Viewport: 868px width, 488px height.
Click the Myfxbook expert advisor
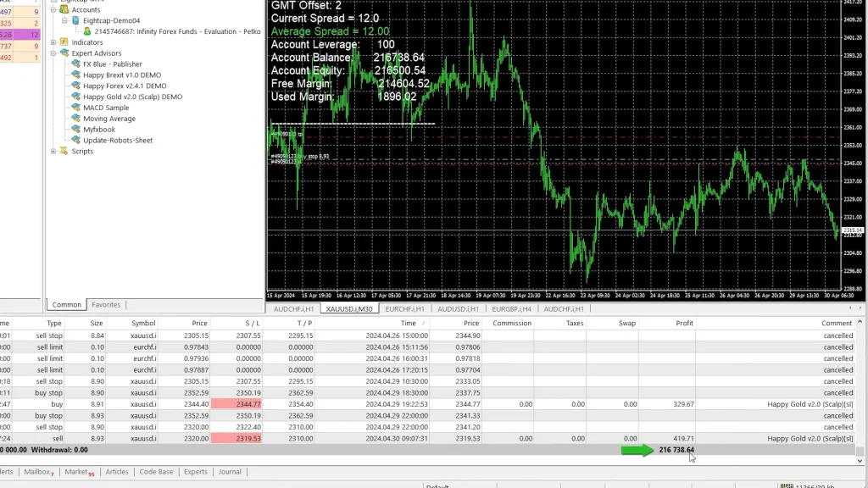[98, 130]
